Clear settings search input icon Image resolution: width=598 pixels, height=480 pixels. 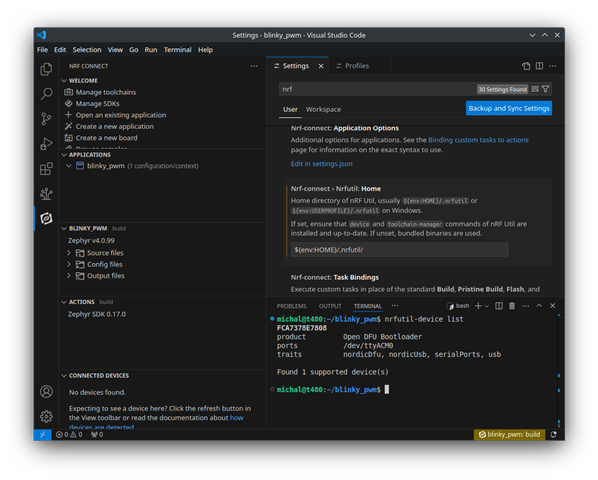(x=535, y=89)
